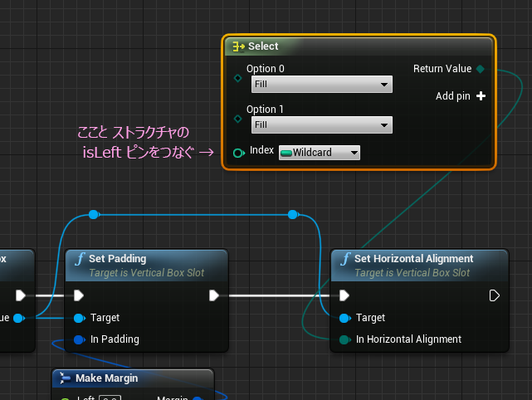
Task: Click the left reroute node on blue wire
Action: tap(94, 214)
